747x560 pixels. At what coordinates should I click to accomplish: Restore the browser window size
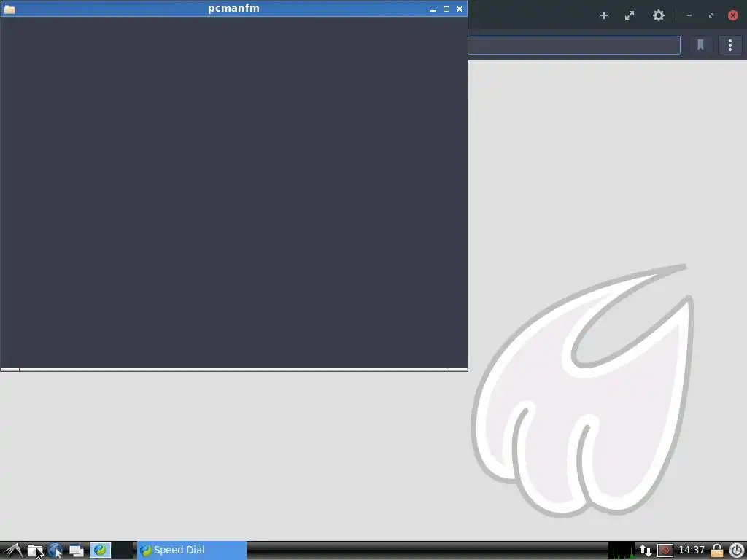click(x=711, y=15)
